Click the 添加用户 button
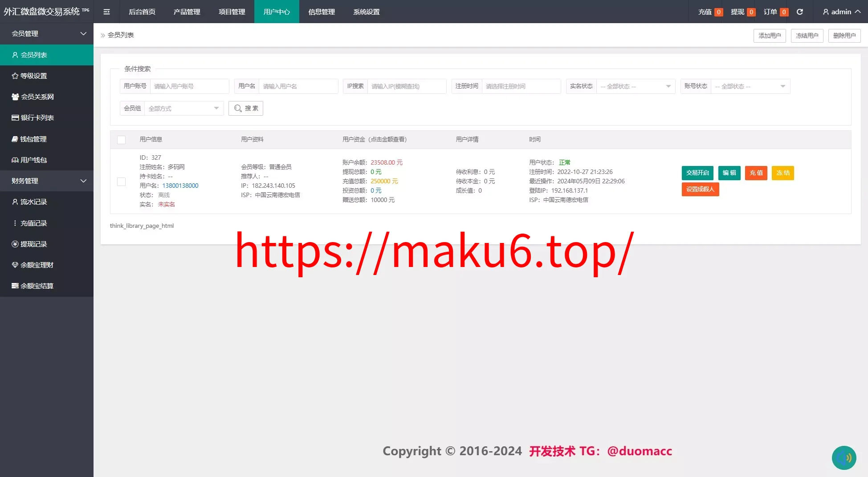868x477 pixels. [x=770, y=36]
